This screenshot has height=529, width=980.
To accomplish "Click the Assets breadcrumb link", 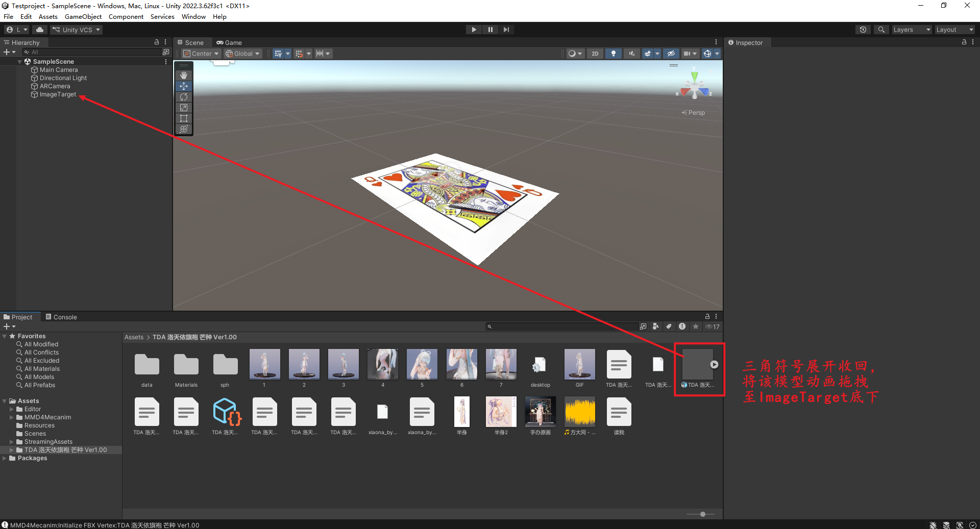I will click(x=134, y=337).
